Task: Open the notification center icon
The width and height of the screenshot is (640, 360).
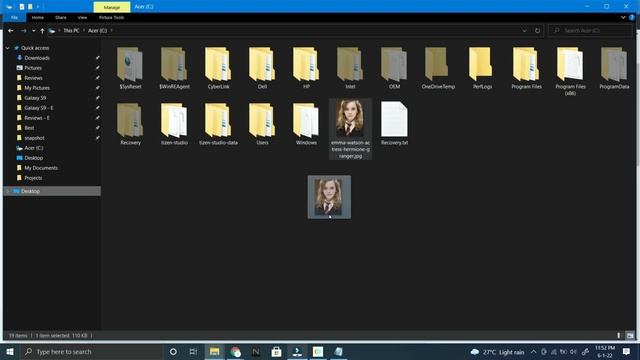Action: (x=626, y=351)
